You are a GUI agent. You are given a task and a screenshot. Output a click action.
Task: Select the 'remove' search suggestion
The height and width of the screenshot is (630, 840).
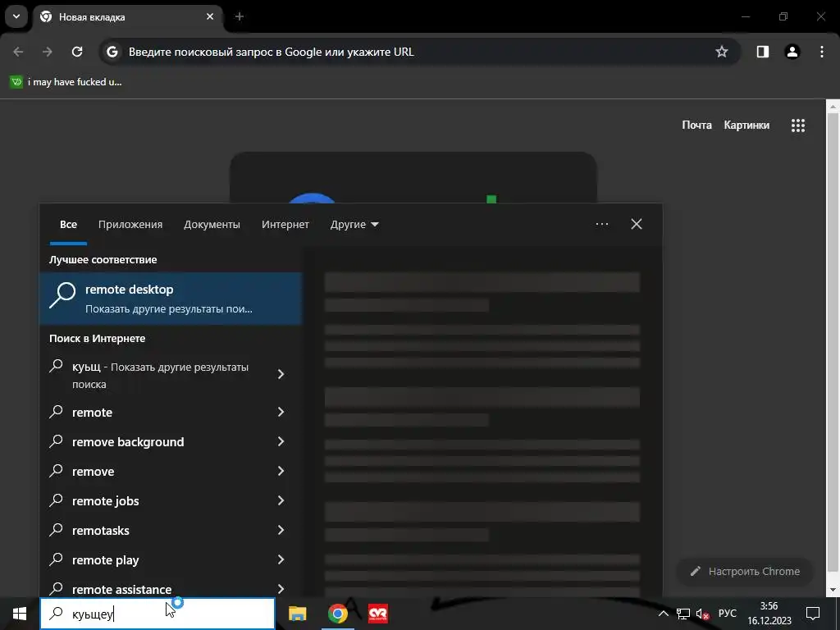pyautogui.click(x=160, y=472)
